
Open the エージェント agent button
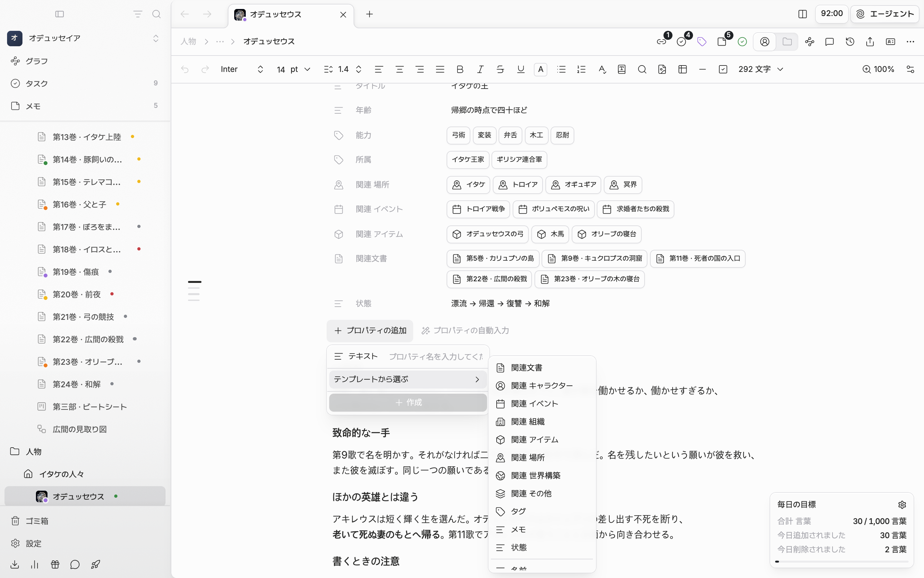(x=884, y=14)
